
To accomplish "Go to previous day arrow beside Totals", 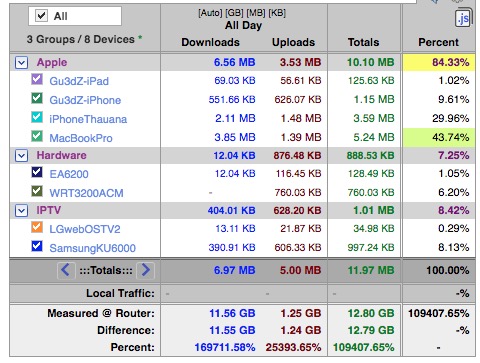I will pyautogui.click(x=66, y=270).
